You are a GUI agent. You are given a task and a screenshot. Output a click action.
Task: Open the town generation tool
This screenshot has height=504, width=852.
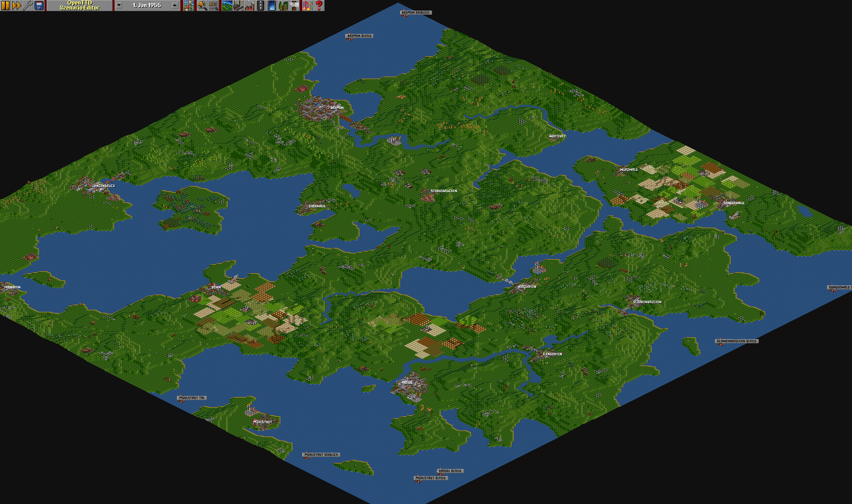point(238,6)
